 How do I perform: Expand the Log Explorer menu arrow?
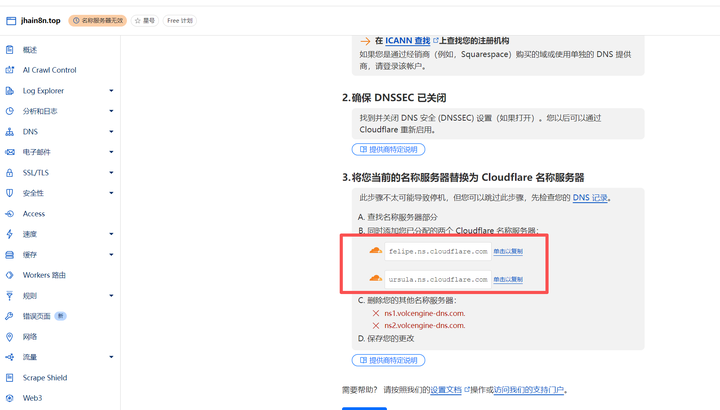click(x=111, y=90)
